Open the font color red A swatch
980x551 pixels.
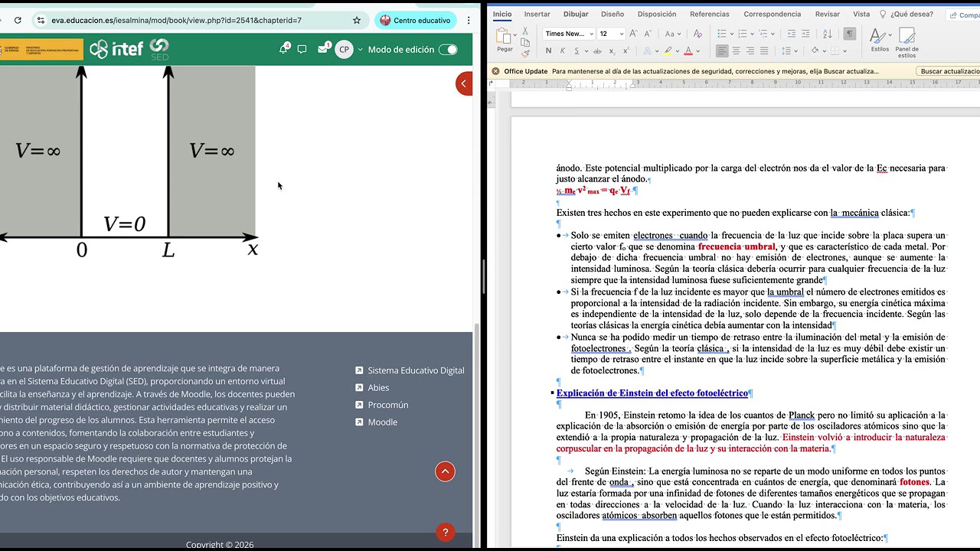point(688,51)
